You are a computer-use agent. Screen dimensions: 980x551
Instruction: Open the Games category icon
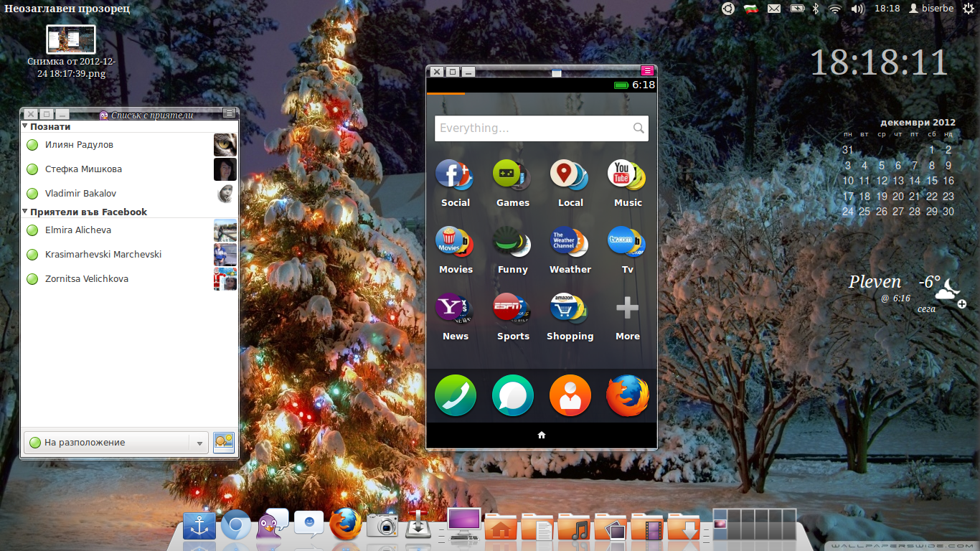512,175
